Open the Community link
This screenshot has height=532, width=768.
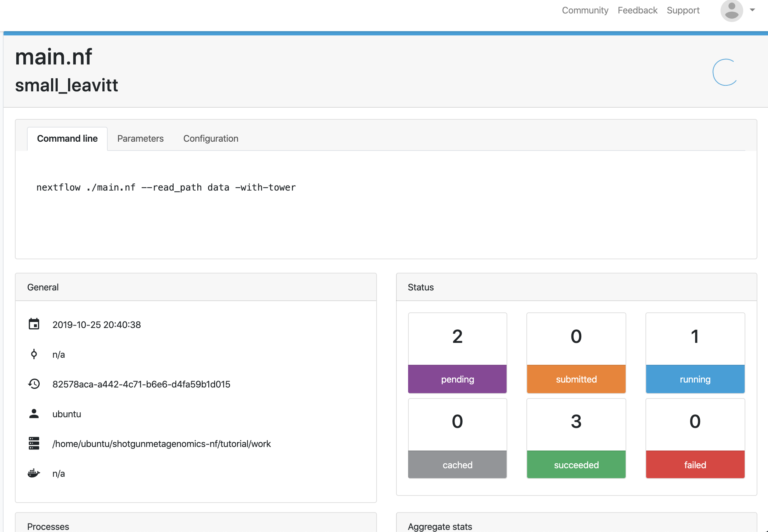pyautogui.click(x=585, y=11)
